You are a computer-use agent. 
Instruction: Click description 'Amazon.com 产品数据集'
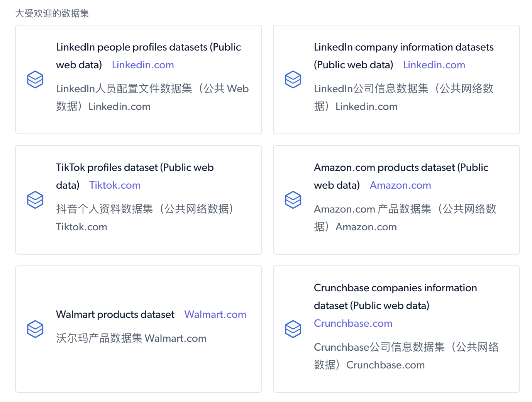[x=373, y=209]
